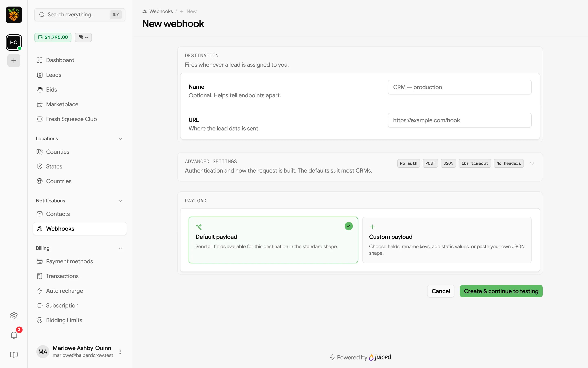Open user menu three-dot icon
Screen dimensions: 588x368
[120, 351]
